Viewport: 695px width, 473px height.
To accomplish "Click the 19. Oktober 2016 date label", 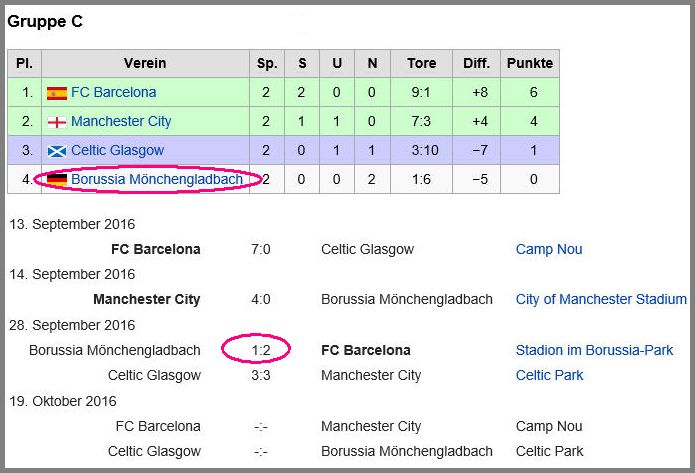I will point(62,401).
